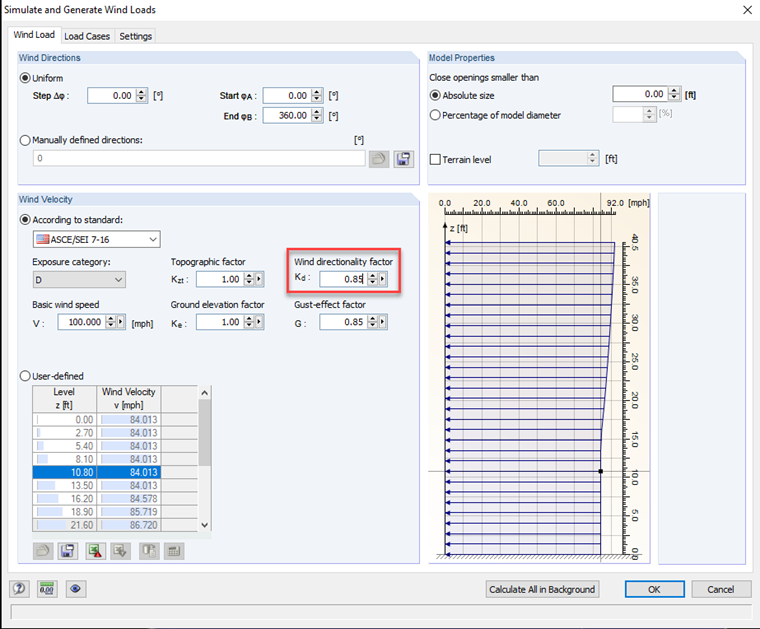The height and width of the screenshot is (629, 760).
Task: Click the copy table icon below velocity table
Action: coord(149,551)
